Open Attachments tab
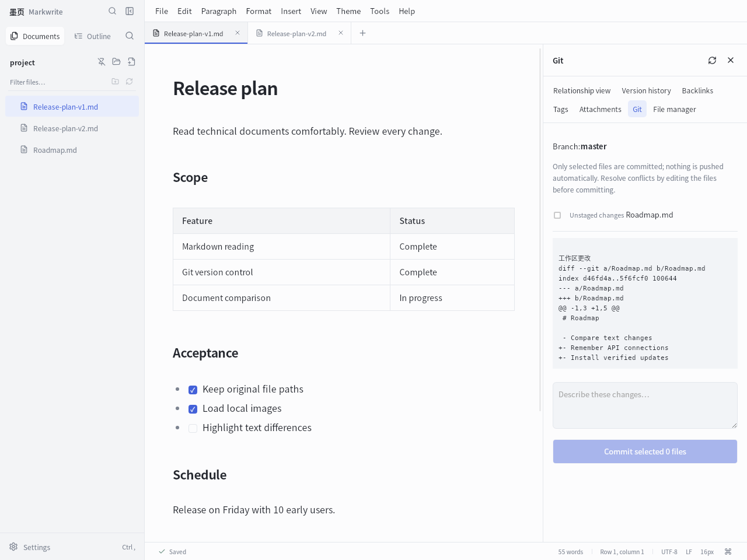Image resolution: width=747 pixels, height=560 pixels. 601,109
